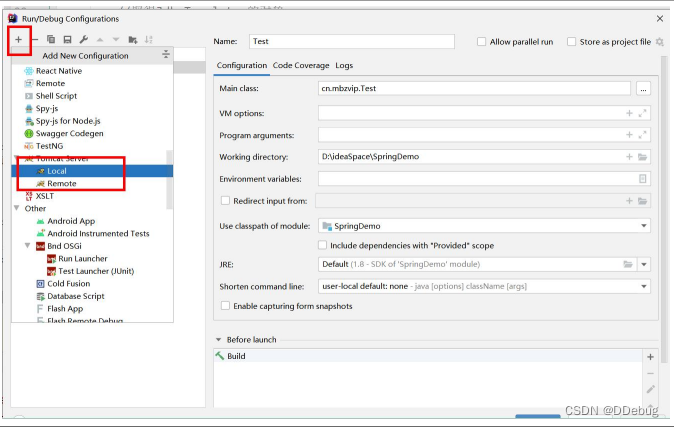The width and height of the screenshot is (674, 427).
Task: Switch to the Configuration tab
Action: point(242,65)
